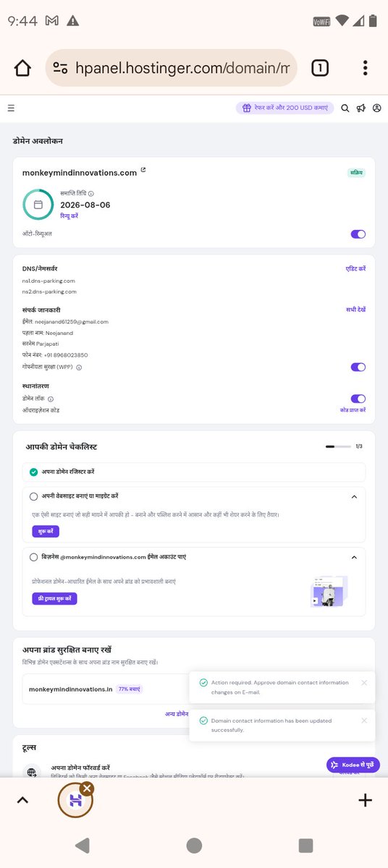
Task: Open external link icon beside monkeymindinnovations.com
Action: pyautogui.click(x=143, y=171)
